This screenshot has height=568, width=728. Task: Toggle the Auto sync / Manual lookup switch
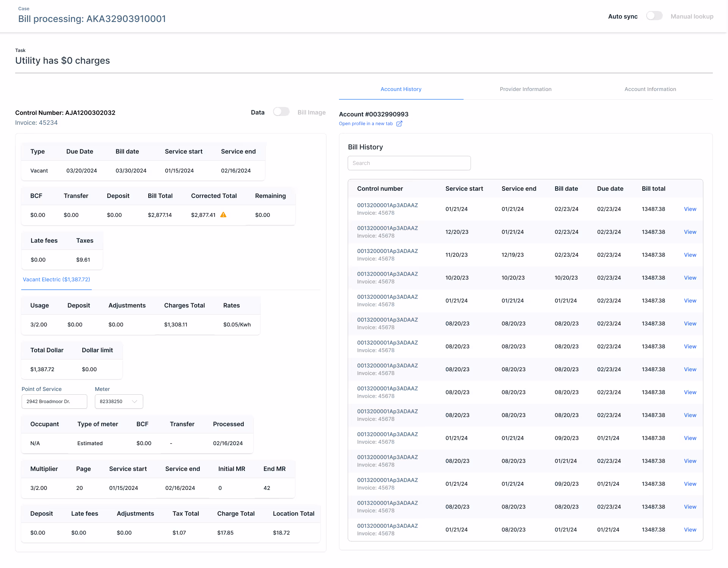click(x=654, y=16)
